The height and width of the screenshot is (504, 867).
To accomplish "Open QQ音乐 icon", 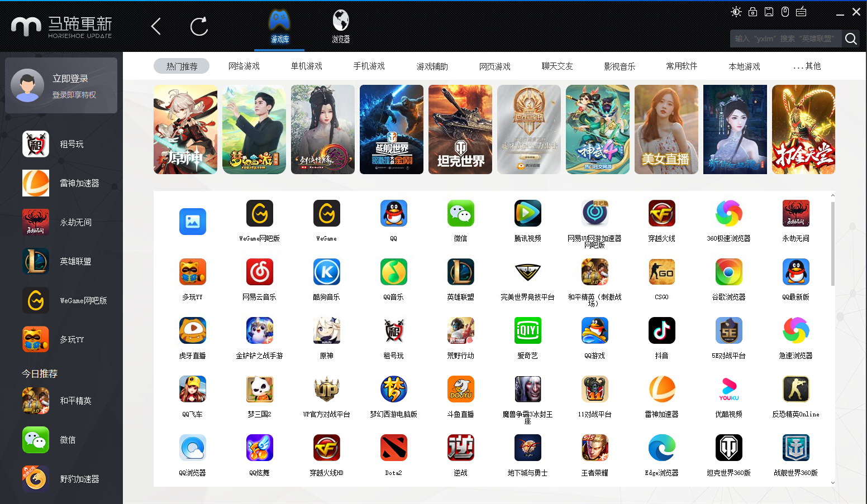I will coord(394,272).
